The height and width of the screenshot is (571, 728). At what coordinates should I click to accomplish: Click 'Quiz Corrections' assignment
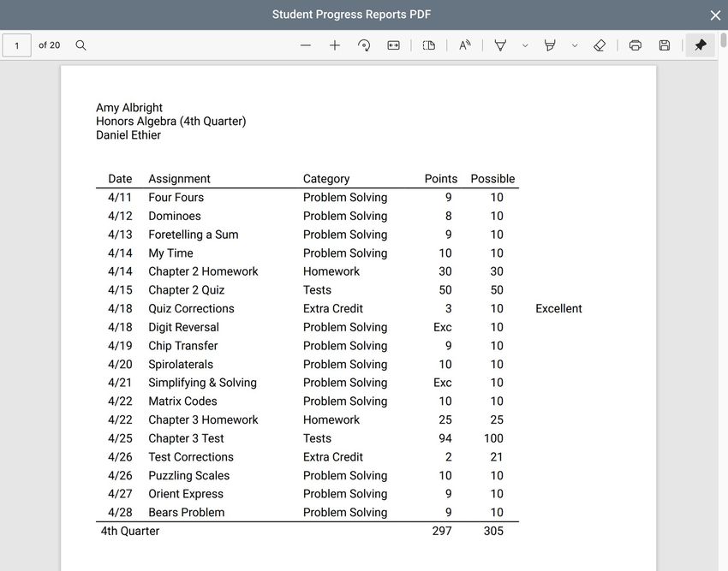tap(191, 309)
